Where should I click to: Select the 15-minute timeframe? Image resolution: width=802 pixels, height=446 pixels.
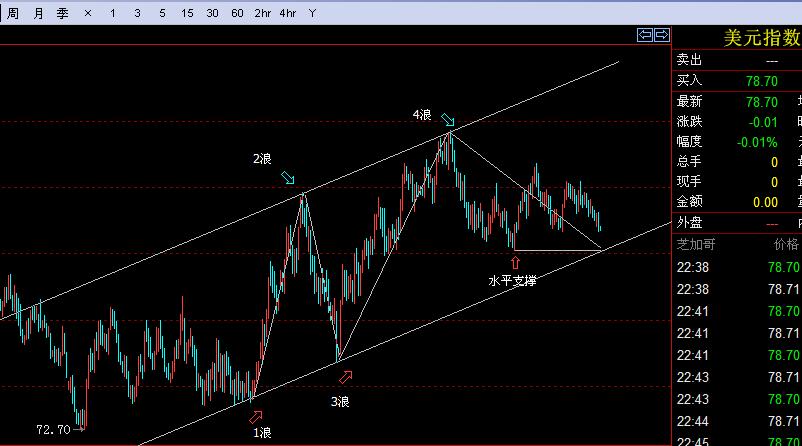pyautogui.click(x=187, y=13)
